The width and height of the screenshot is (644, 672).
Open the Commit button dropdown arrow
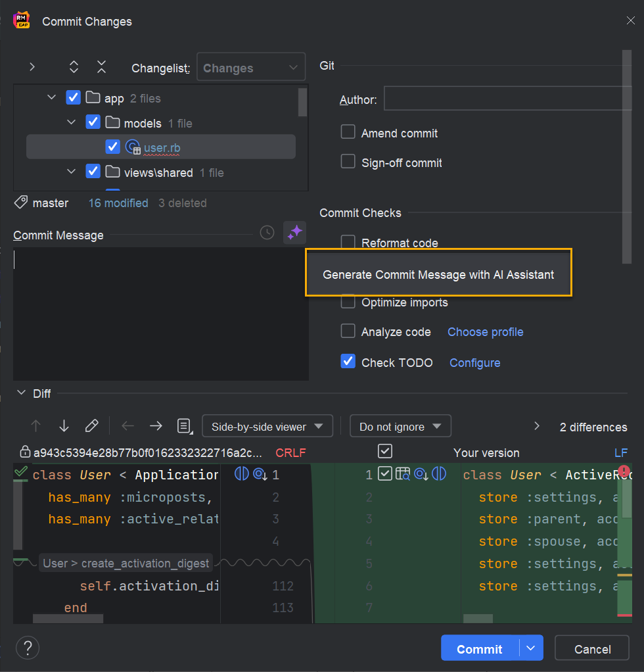(531, 648)
